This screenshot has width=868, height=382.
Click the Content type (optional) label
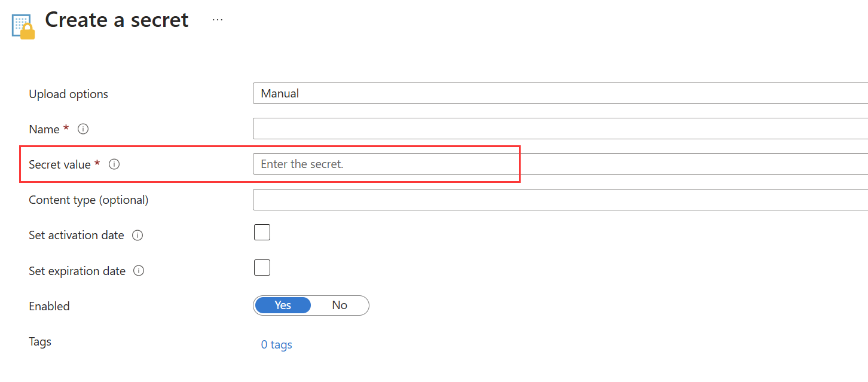tap(88, 200)
